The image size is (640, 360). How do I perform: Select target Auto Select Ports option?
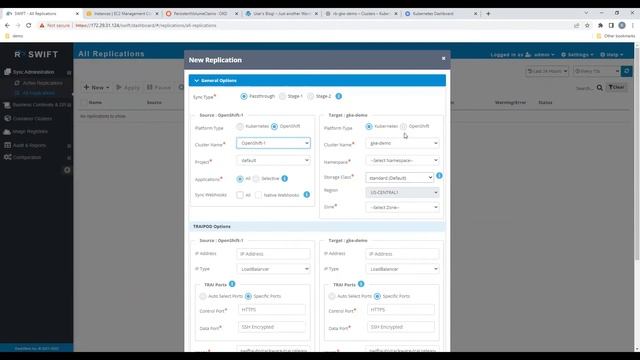point(332,296)
